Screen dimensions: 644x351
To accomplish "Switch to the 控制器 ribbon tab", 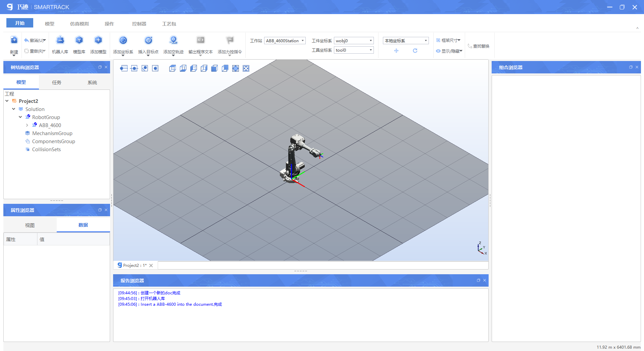I will tap(139, 24).
